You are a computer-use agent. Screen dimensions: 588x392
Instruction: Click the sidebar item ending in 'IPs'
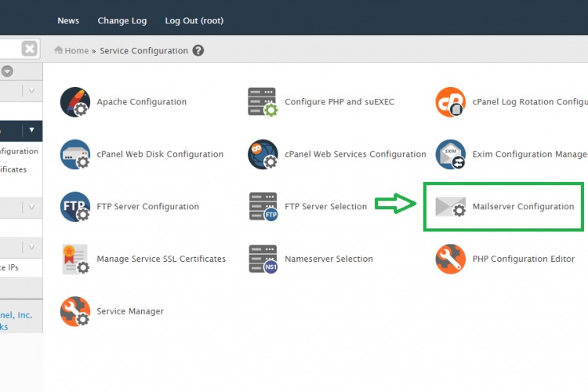click(x=9, y=267)
